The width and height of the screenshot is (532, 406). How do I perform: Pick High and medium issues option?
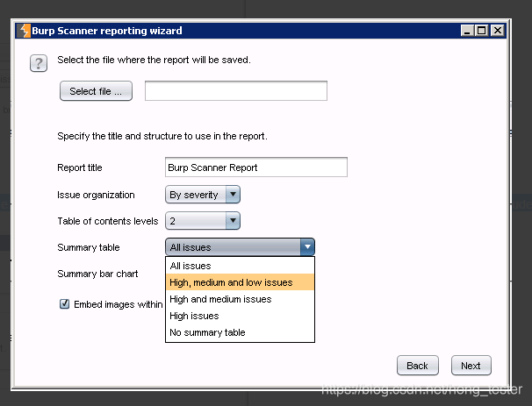pos(240,299)
